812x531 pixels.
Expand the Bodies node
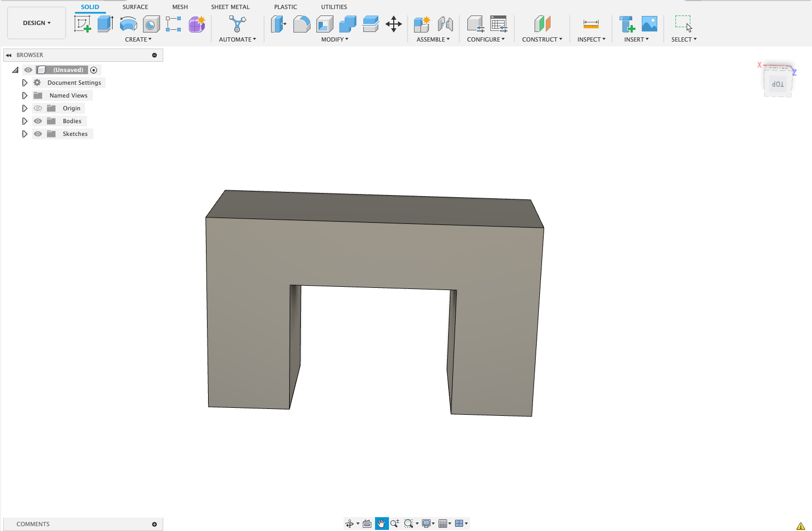tap(25, 121)
